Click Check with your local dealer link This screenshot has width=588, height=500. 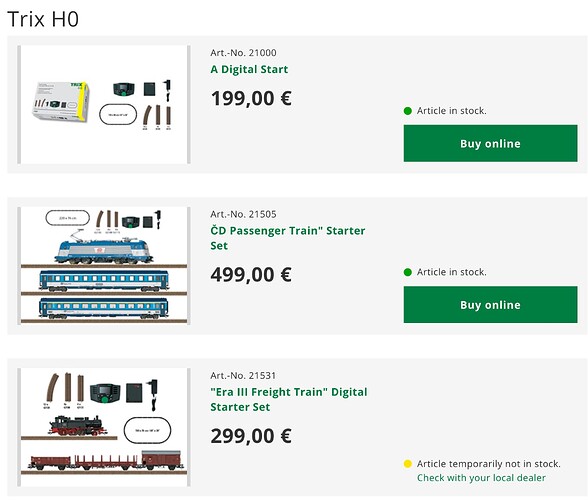click(481, 477)
